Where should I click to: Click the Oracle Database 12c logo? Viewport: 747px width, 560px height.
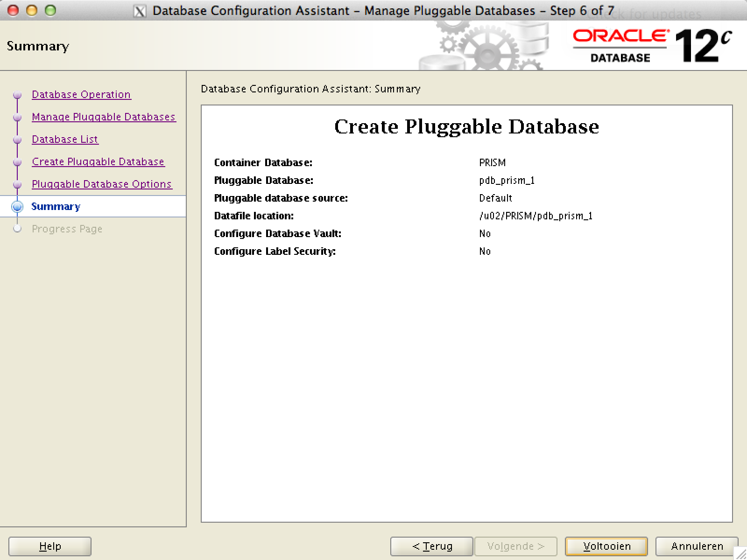(652, 46)
